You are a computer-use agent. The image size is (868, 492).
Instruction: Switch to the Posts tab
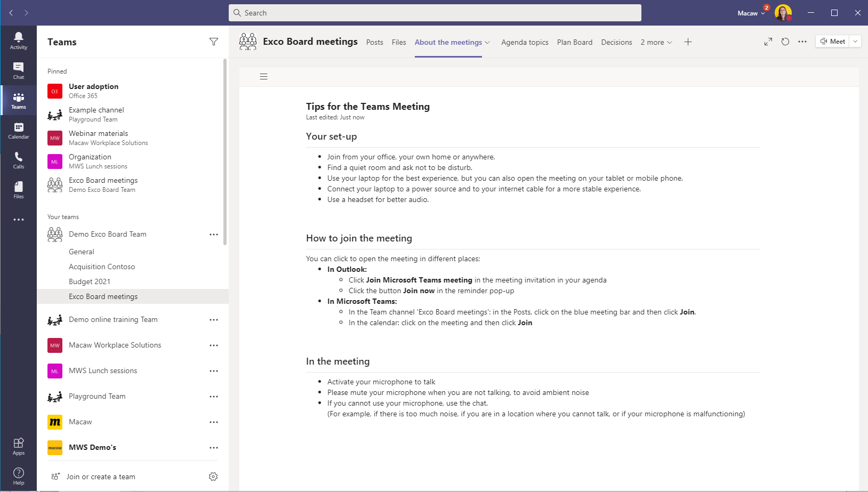(375, 42)
